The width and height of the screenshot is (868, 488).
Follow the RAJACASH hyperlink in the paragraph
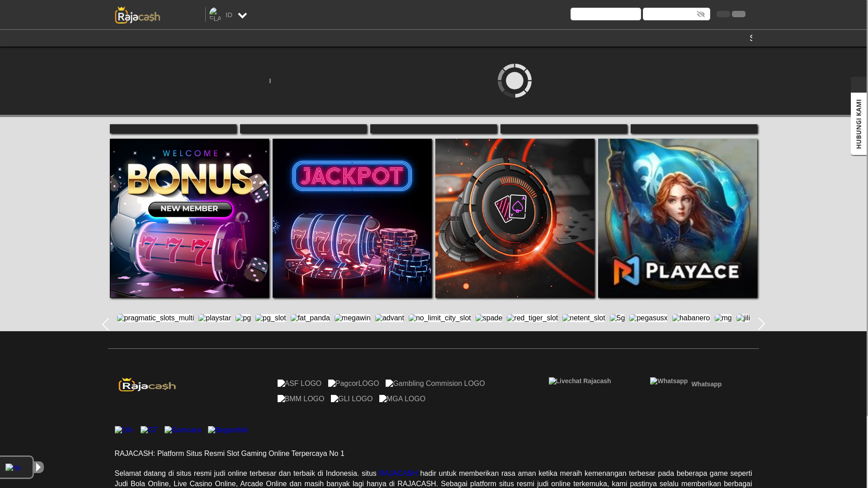coord(398,474)
